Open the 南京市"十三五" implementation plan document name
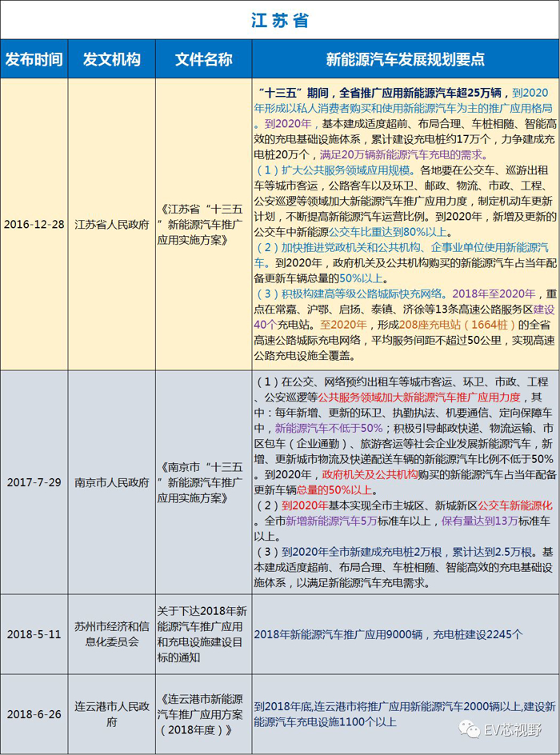This screenshot has width=560, height=755. 204,482
